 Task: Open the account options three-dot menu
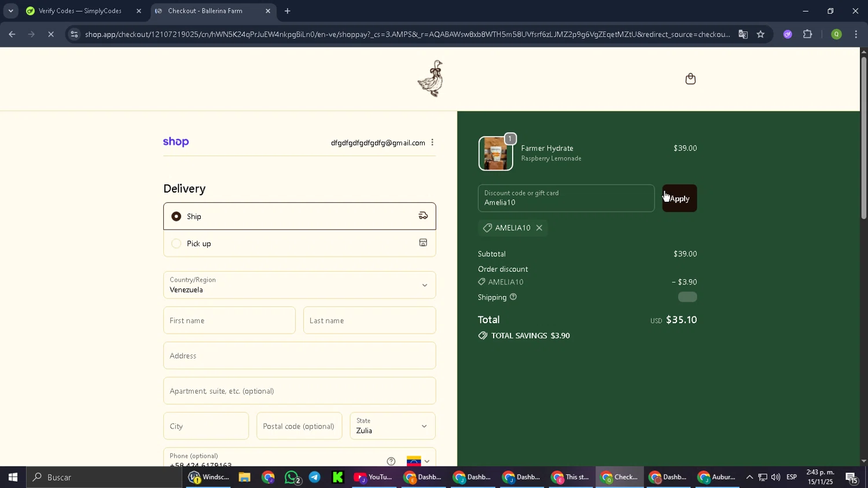(x=432, y=143)
